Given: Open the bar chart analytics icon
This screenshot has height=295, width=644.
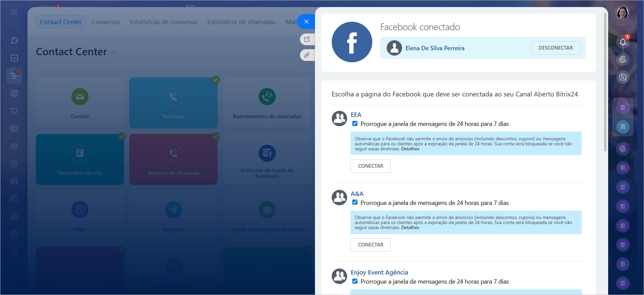Looking at the screenshot, I should point(14,216).
